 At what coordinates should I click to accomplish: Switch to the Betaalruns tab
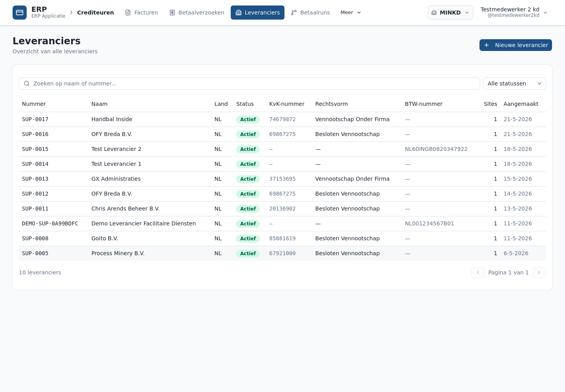[x=310, y=13]
